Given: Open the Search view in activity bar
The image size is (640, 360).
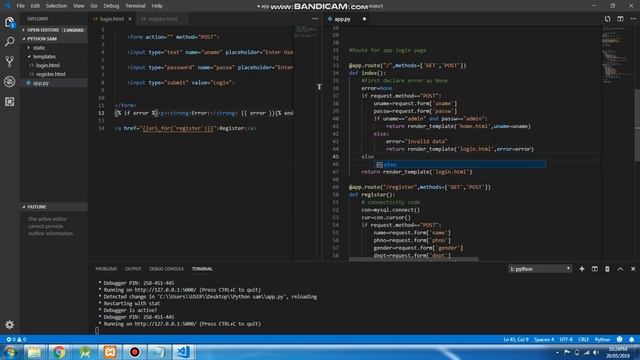Looking at the screenshot, I should (x=9, y=42).
